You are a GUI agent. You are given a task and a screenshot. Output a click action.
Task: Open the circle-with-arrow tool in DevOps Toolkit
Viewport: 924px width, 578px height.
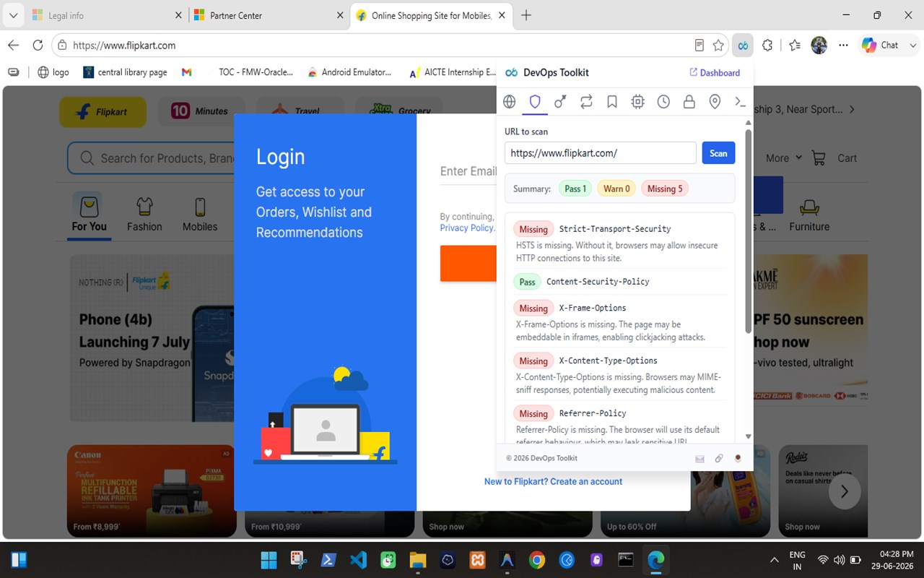click(x=560, y=102)
